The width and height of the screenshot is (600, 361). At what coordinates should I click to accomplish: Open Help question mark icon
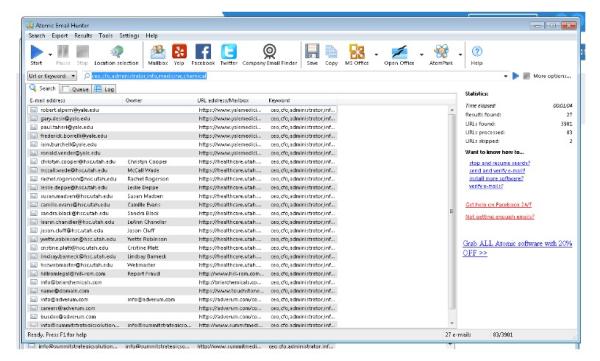click(477, 51)
